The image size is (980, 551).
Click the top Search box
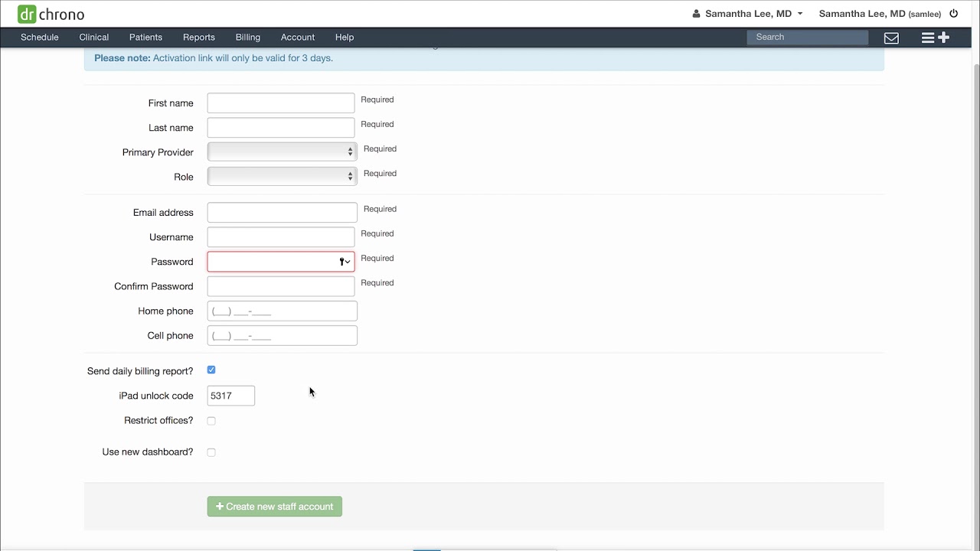[x=808, y=37]
